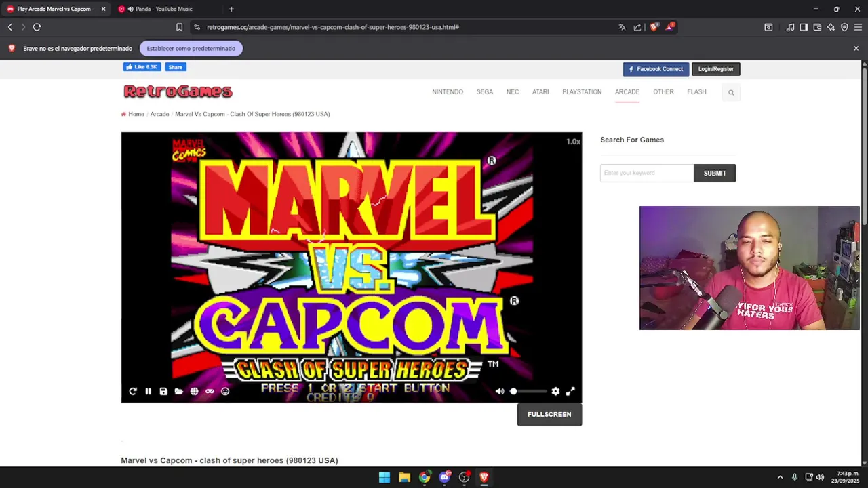
Task: Open the emulator gamepad controls icon
Action: [210, 391]
